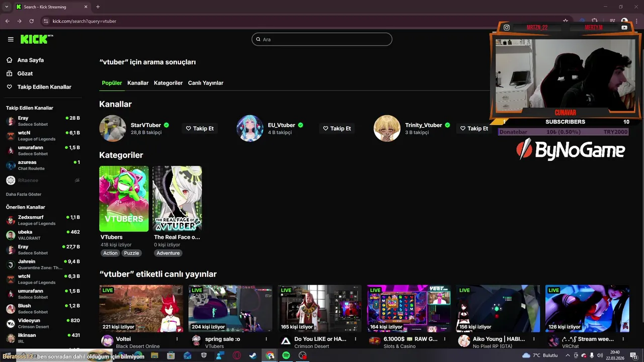Switch to the Kanallar tab
The height and width of the screenshot is (362, 644).
tap(138, 83)
